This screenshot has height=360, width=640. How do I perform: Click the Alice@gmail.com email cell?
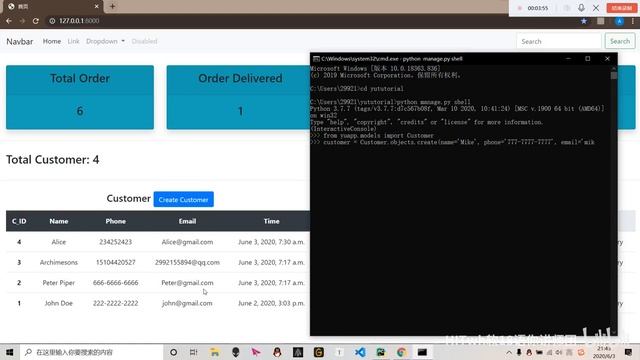pos(187,242)
